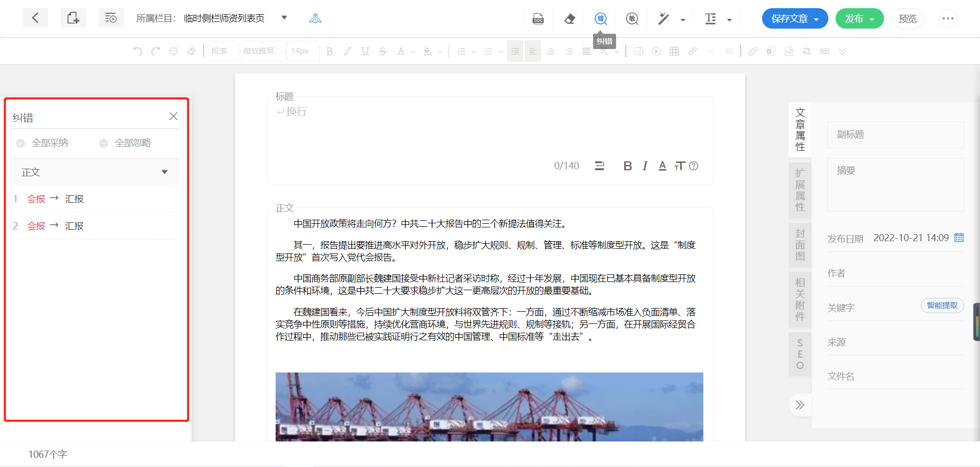Image resolution: width=980 pixels, height=467 pixels.
Task: Collapse the right properties panel
Action: point(799,405)
